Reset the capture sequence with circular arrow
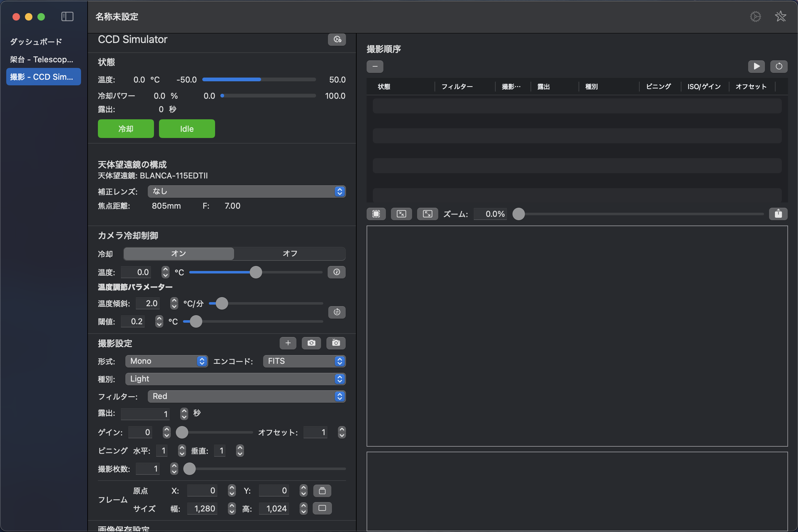 [x=779, y=66]
